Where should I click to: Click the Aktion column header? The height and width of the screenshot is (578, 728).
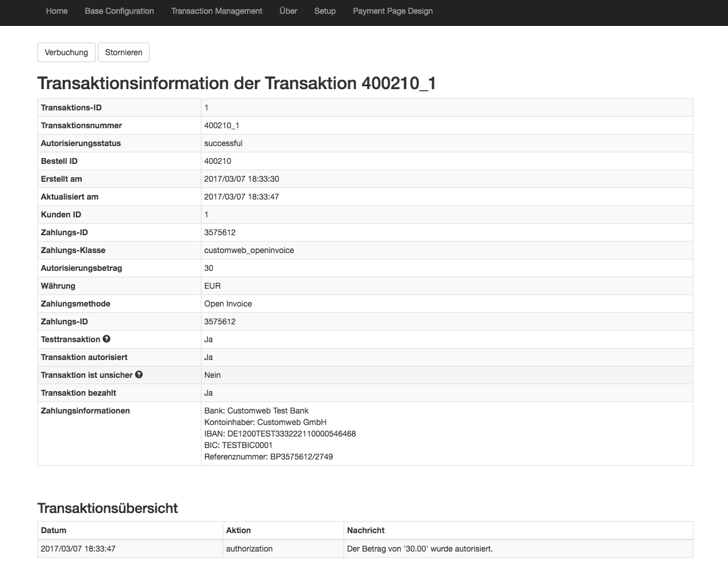(238, 530)
